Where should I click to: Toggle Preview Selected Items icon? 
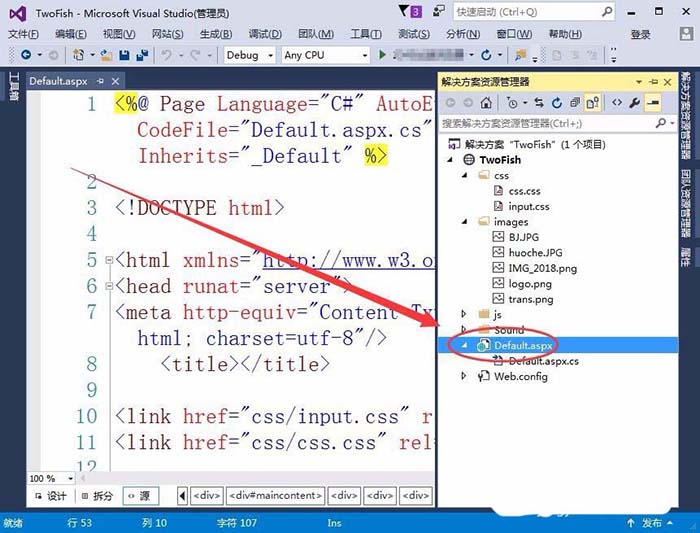coord(652,103)
